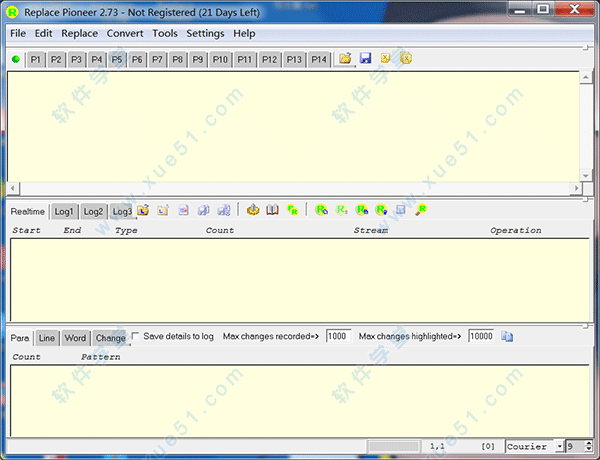Click the larger yellow X-pages icon
This screenshot has width=600, height=460.
[x=406, y=58]
